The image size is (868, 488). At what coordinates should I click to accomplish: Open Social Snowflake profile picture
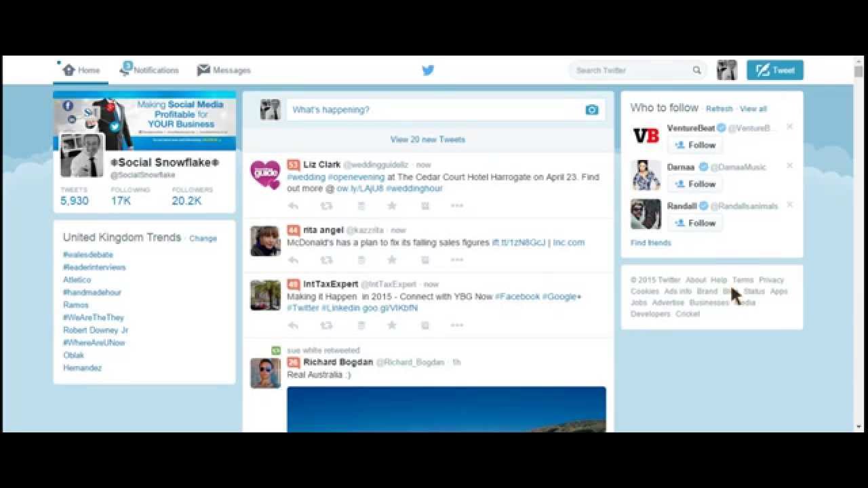(x=82, y=155)
